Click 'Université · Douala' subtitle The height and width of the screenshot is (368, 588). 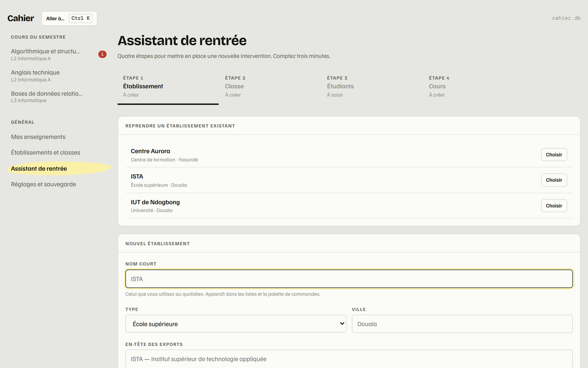point(151,210)
